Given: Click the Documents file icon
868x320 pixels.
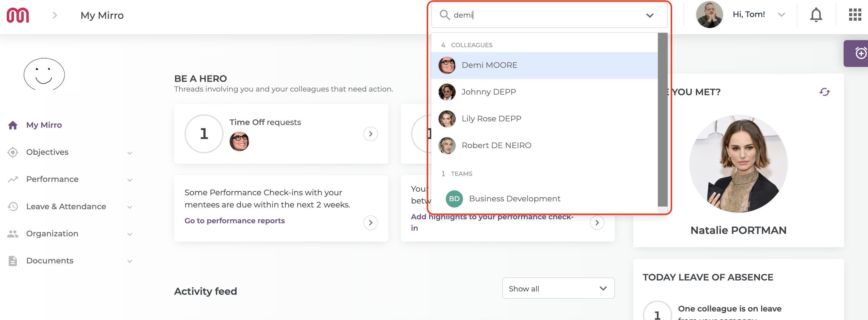Looking at the screenshot, I should (x=13, y=261).
